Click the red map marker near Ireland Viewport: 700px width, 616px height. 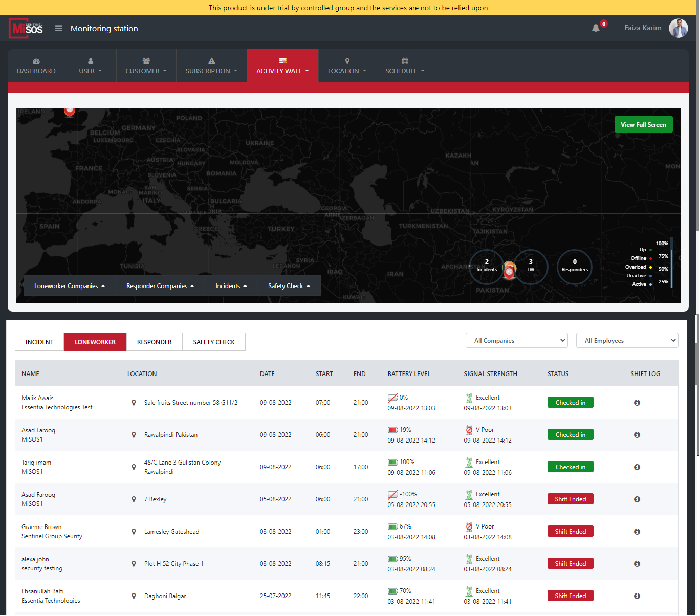[x=70, y=111]
